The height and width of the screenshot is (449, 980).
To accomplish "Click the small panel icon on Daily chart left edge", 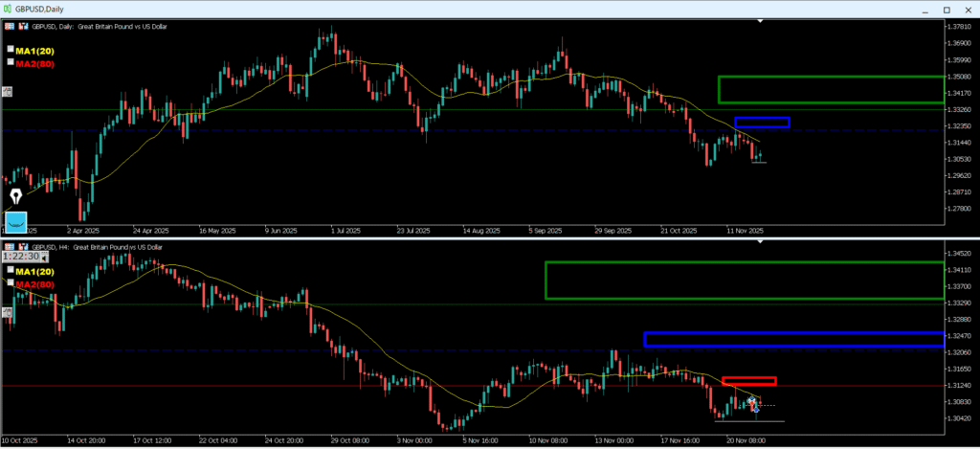I will (6, 92).
